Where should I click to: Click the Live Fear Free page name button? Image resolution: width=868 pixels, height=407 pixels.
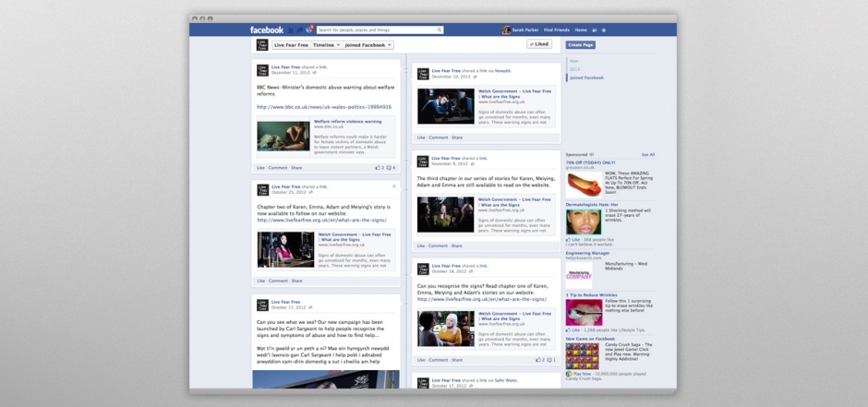pos(291,45)
